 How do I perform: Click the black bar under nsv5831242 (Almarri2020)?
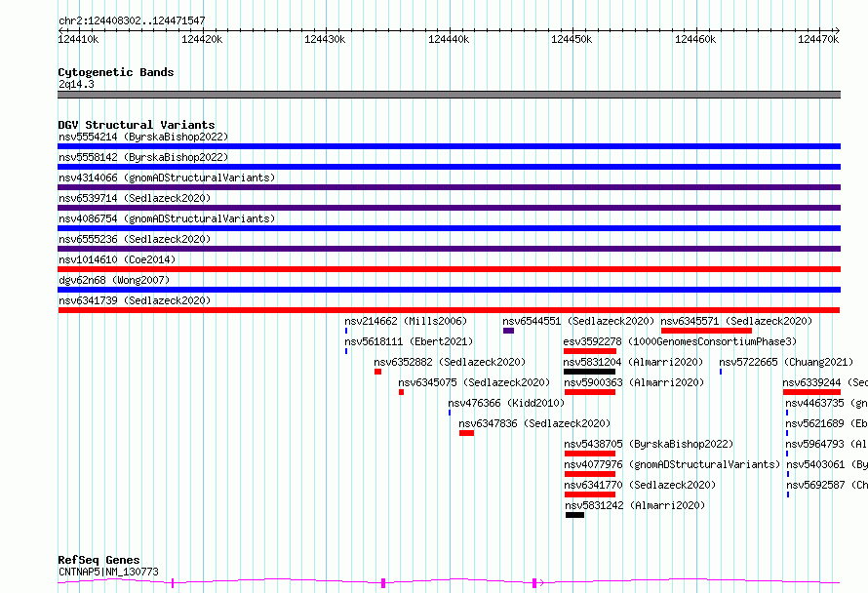[574, 515]
